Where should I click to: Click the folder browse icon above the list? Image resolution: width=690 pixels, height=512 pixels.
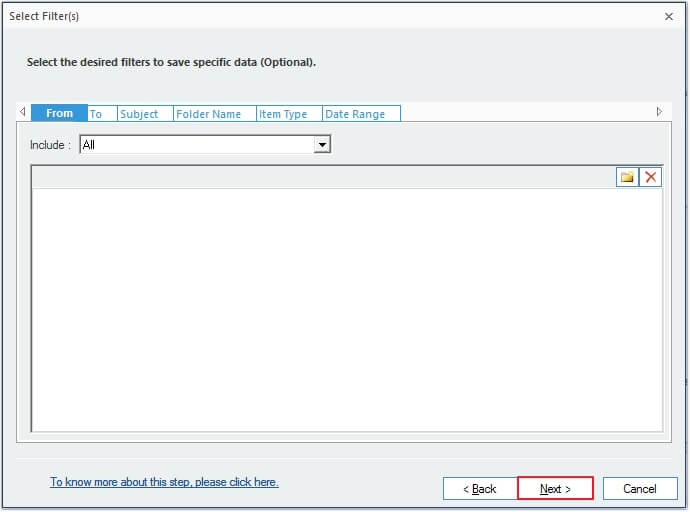pos(627,177)
